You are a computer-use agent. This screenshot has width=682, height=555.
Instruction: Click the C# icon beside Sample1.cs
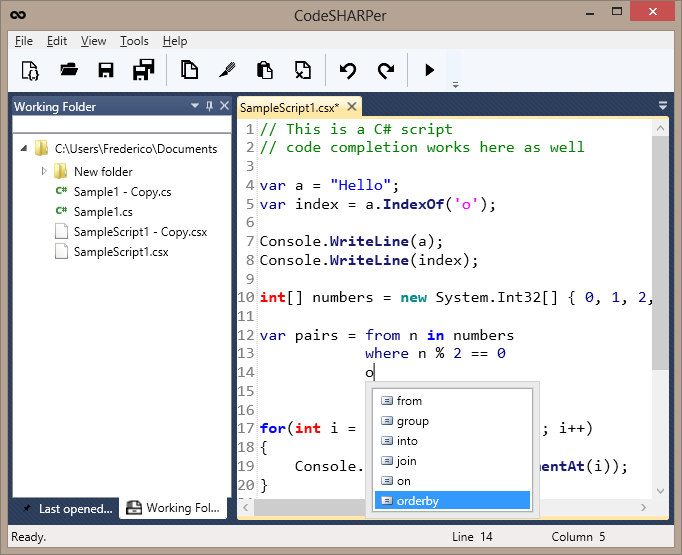point(61,211)
